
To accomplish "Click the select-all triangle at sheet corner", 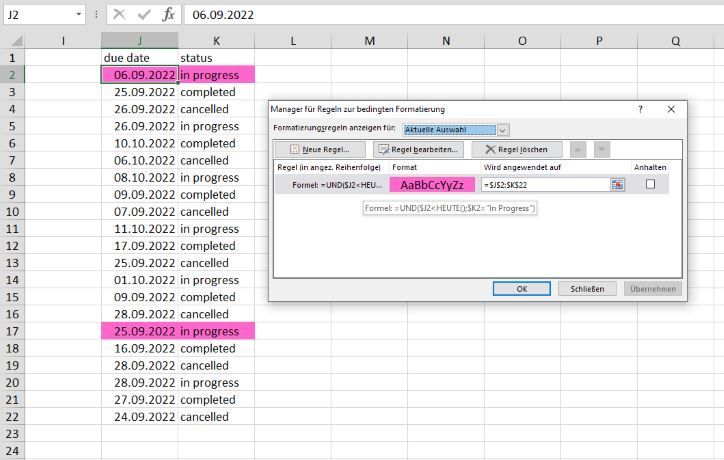I will coord(17,41).
